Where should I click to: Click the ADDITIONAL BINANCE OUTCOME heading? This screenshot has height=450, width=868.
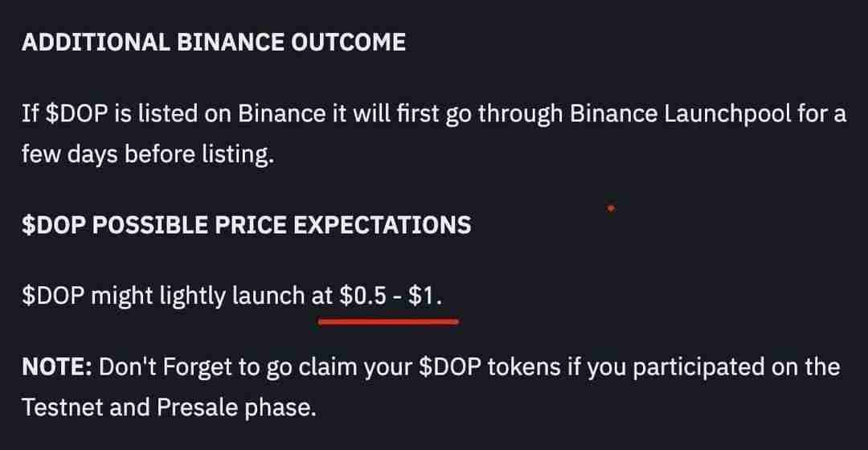click(214, 43)
